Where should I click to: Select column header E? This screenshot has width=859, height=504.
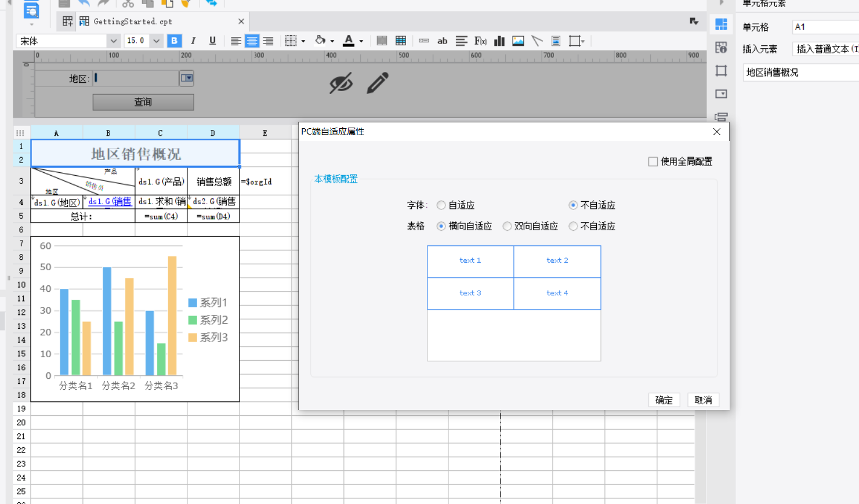pyautogui.click(x=265, y=133)
